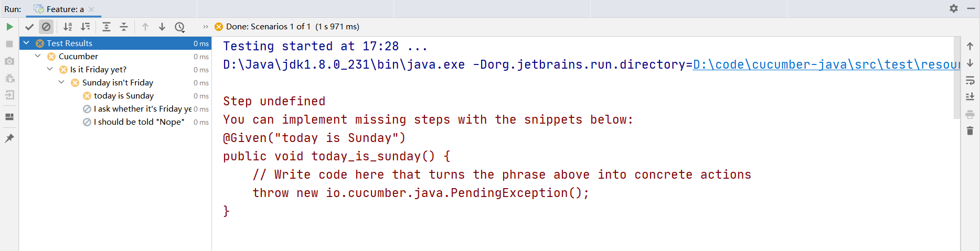Collapse all test tree nodes

pyautogui.click(x=124, y=27)
